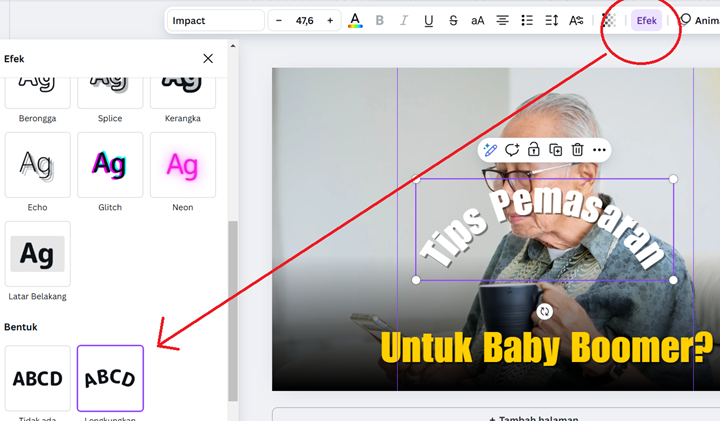The height and width of the screenshot is (421, 720).
Task: Close the Efek panel
Action: pyautogui.click(x=208, y=58)
